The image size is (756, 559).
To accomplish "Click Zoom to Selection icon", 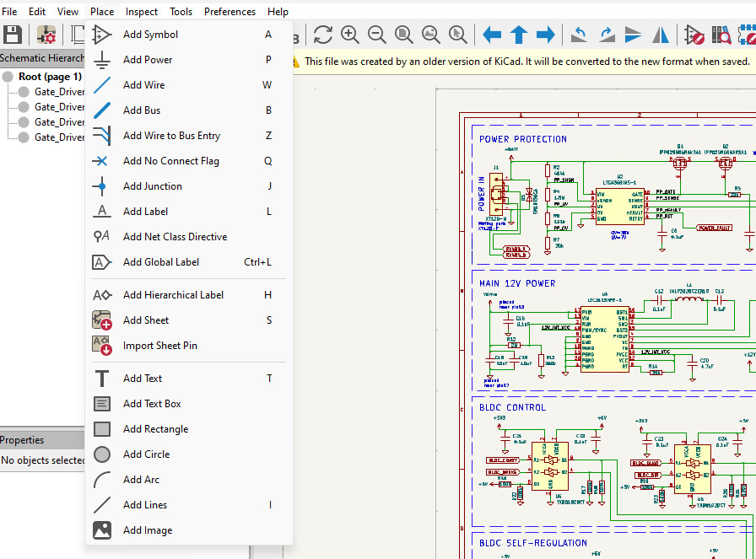I will coord(457,35).
